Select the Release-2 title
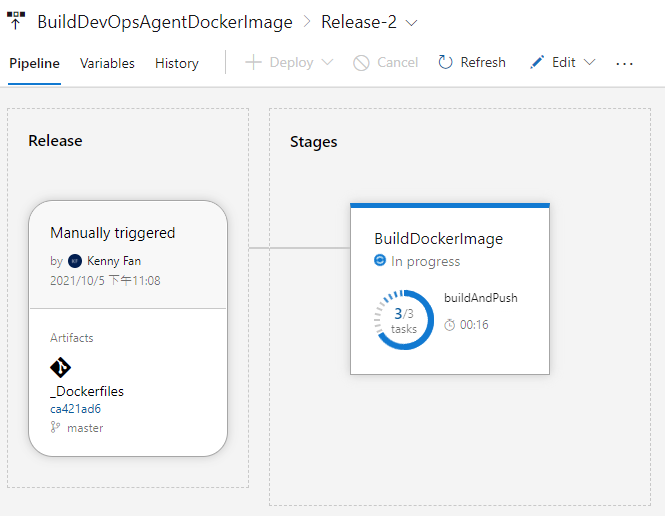Screen dimensions: 665x516 pyautogui.click(x=359, y=22)
